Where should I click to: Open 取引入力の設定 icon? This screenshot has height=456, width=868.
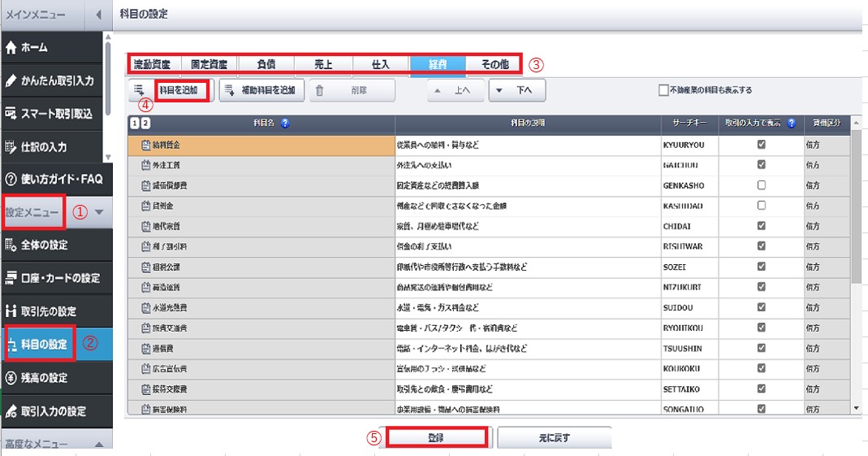tap(11, 411)
